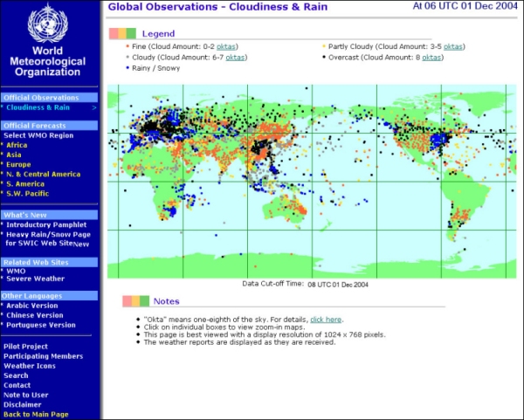
Task: Click the black Overcast legend dot
Action: (x=324, y=57)
